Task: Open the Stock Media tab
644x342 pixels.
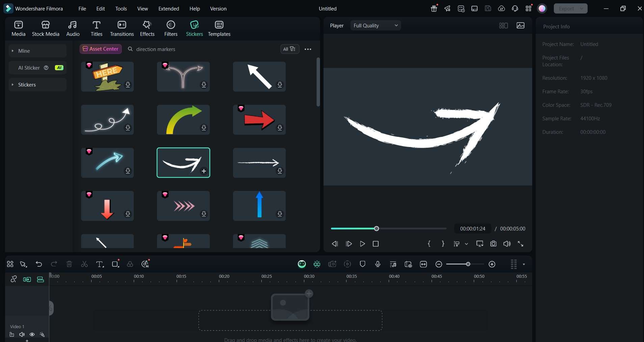Action: coord(46,28)
